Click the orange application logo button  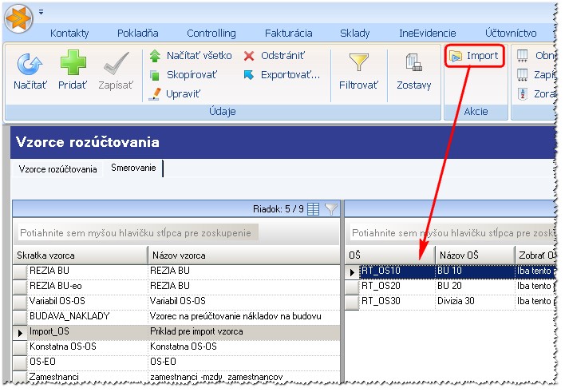(x=18, y=18)
